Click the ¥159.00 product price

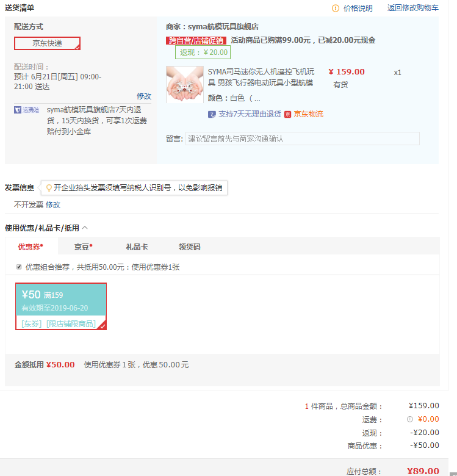click(347, 72)
